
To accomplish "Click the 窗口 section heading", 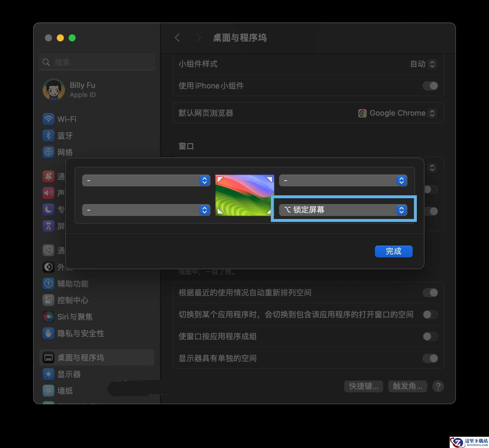I will point(186,146).
